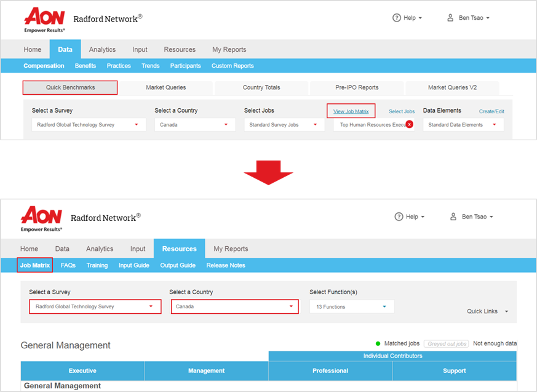Select Resources tab in lower navigation
This screenshot has width=537, height=392.
coord(180,249)
